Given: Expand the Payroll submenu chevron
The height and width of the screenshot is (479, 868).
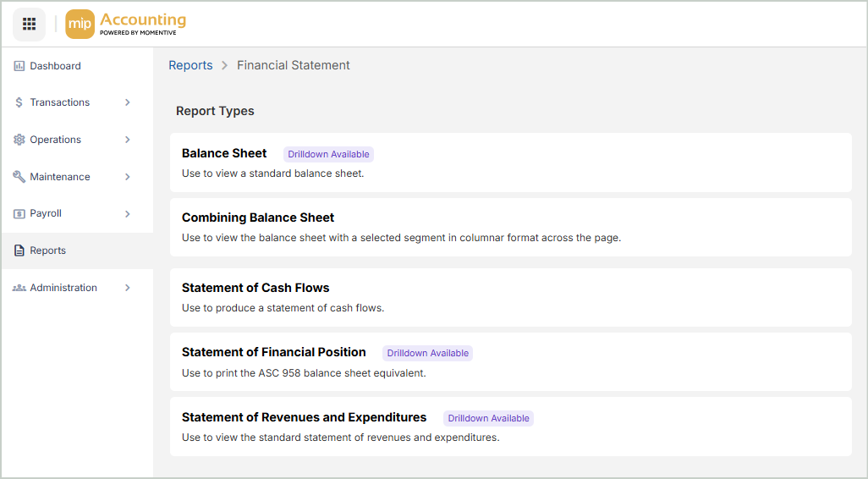Looking at the screenshot, I should [x=128, y=214].
